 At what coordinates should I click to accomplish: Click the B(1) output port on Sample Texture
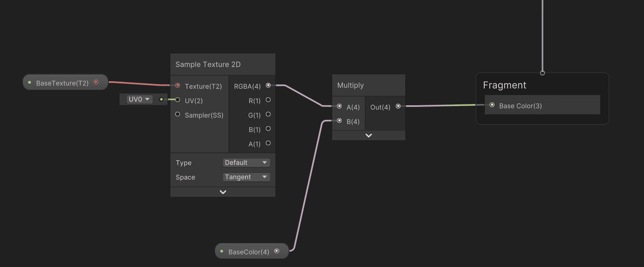click(x=268, y=128)
